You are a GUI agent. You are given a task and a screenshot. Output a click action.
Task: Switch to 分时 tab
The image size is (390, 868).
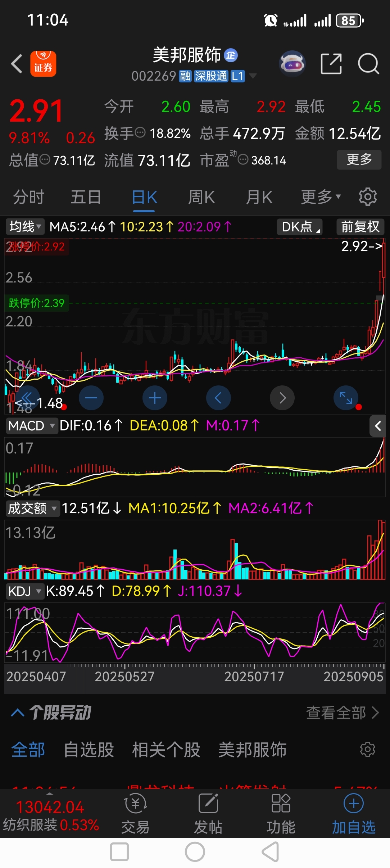(x=29, y=197)
